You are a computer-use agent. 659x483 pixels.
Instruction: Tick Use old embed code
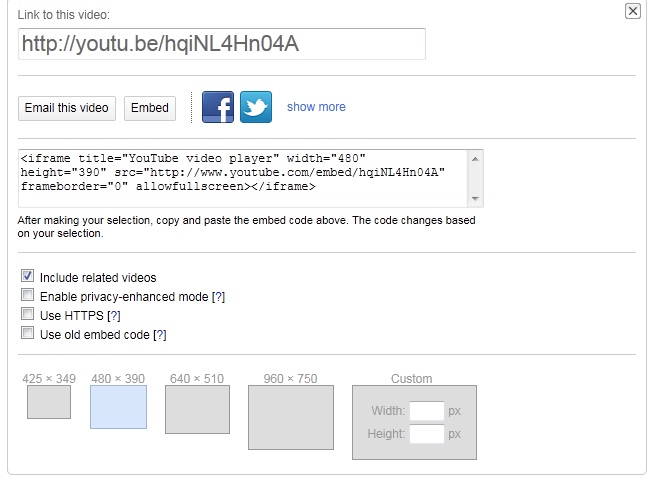[x=28, y=333]
